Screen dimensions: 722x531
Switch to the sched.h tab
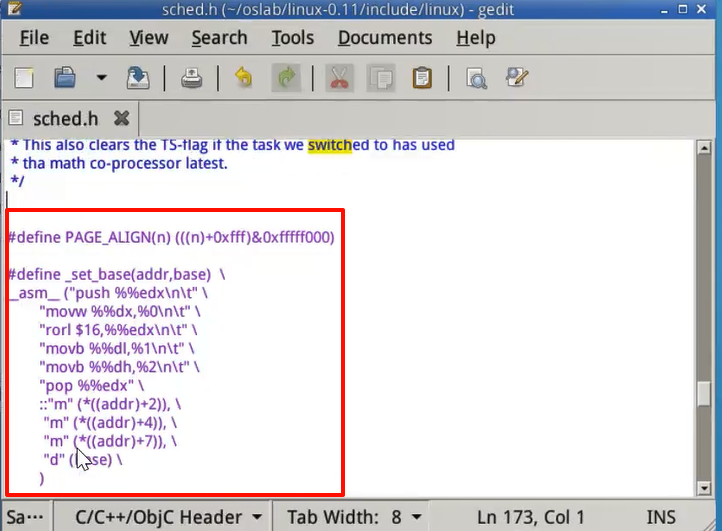(66, 118)
